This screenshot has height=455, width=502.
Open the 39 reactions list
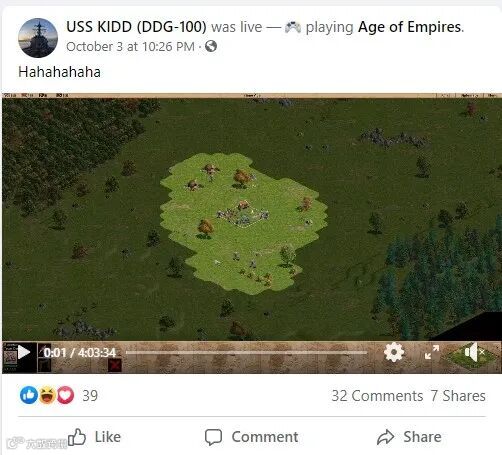tap(90, 396)
